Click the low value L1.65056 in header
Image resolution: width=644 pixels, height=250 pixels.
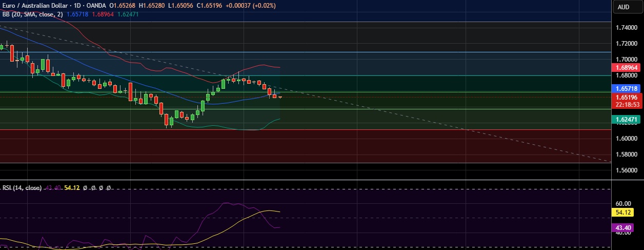click(x=180, y=5)
